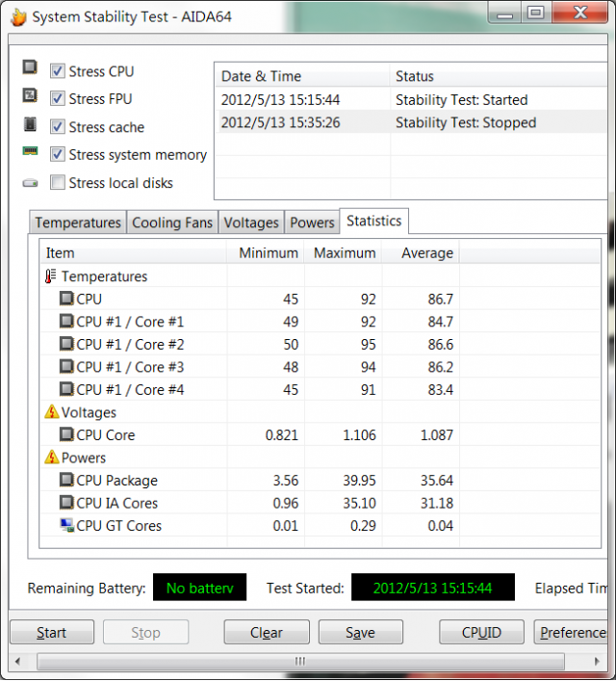The width and height of the screenshot is (616, 681).
Task: Toggle the Stress system memory checkbox
Action: 58,154
